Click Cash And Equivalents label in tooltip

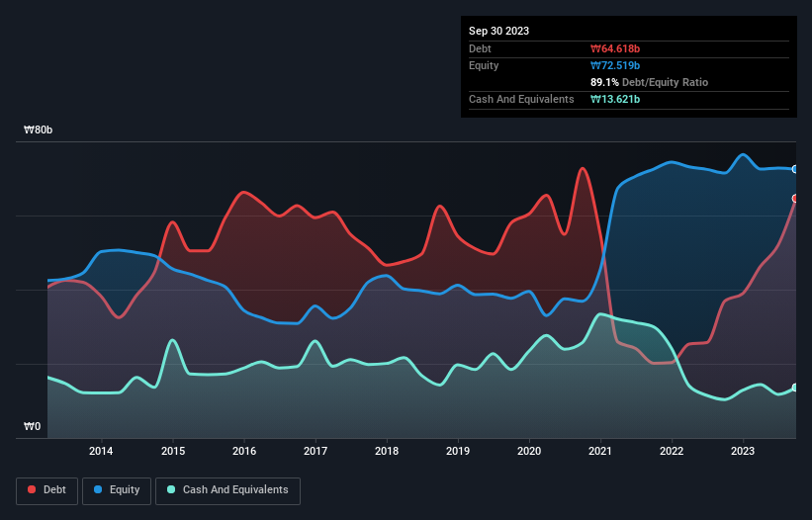point(521,99)
